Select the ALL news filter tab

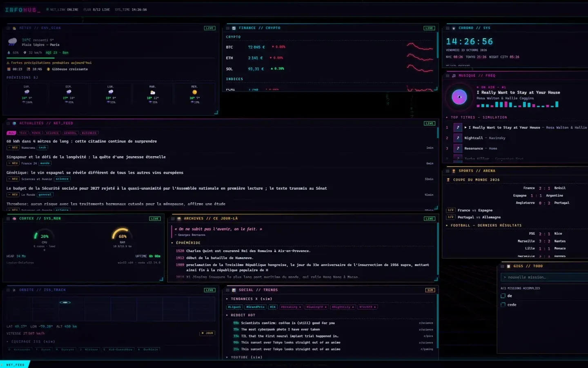(x=11, y=133)
